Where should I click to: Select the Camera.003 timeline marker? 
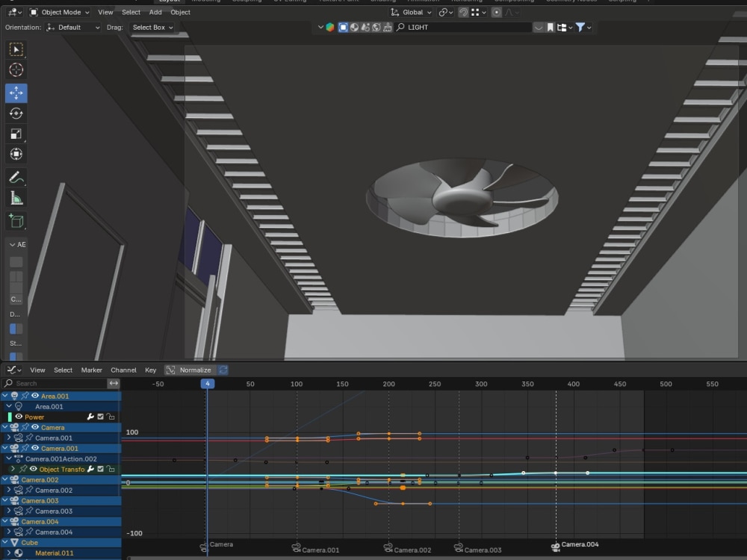pos(459,547)
